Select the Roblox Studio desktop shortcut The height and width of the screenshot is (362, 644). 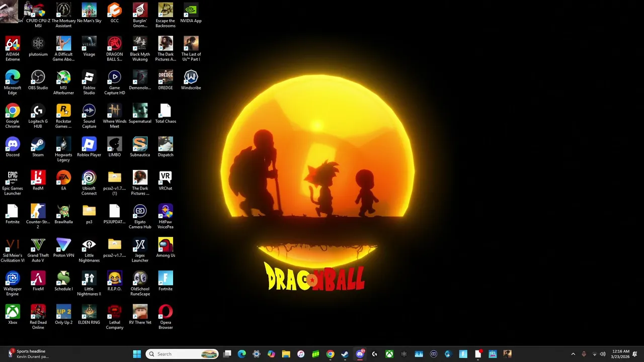89,82
